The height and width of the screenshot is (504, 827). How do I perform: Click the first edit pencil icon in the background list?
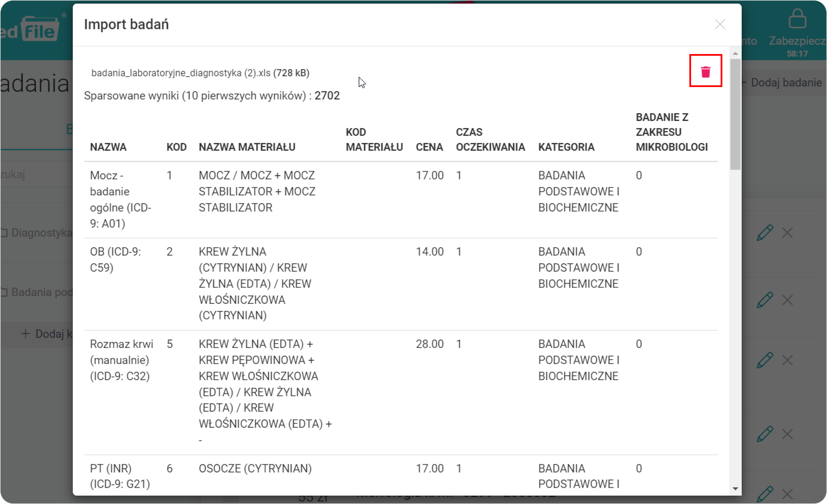[x=764, y=233]
